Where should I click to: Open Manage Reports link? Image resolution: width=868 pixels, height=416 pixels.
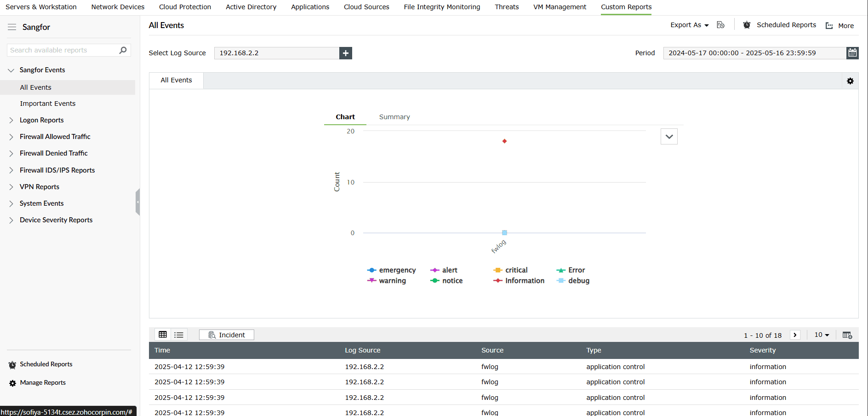pos(43,383)
